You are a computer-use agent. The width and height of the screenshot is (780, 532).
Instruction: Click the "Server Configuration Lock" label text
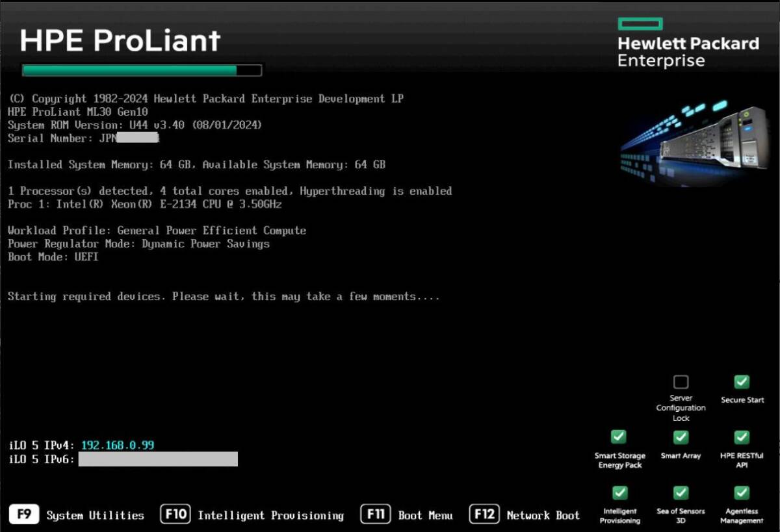(681, 408)
